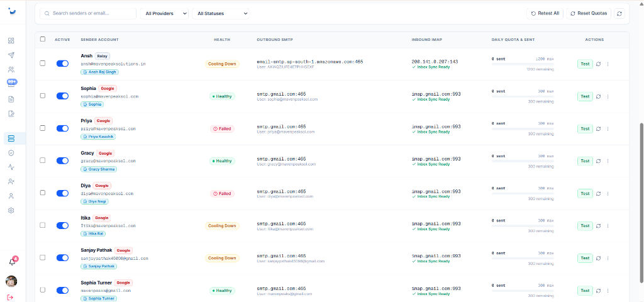Open notifications bell with red badge

[x=13, y=261]
